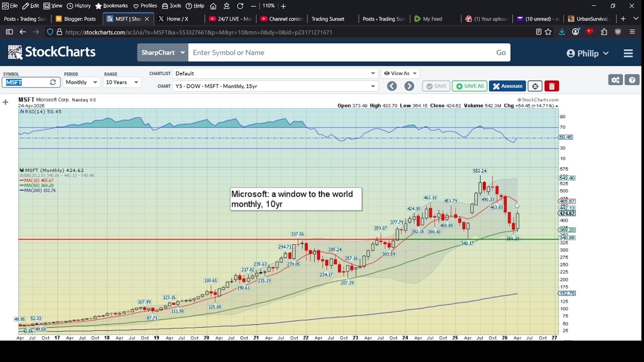644x362 pixels.
Task: Click the green SAVE AS button
Action: coord(469,86)
